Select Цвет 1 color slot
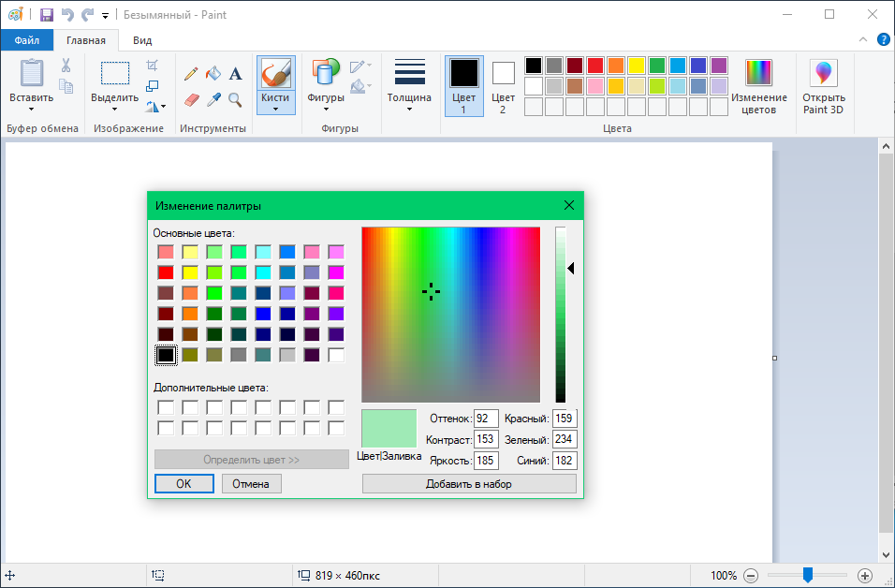Screen dimensions: 895x588 464,86
